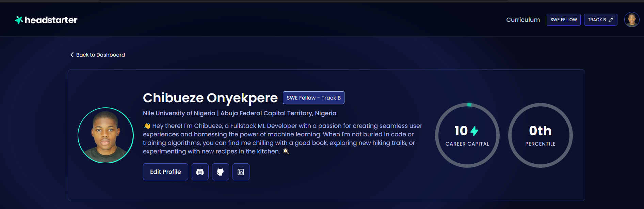Click the large profile photo
Image resolution: width=644 pixels, height=209 pixels.
[x=106, y=135]
